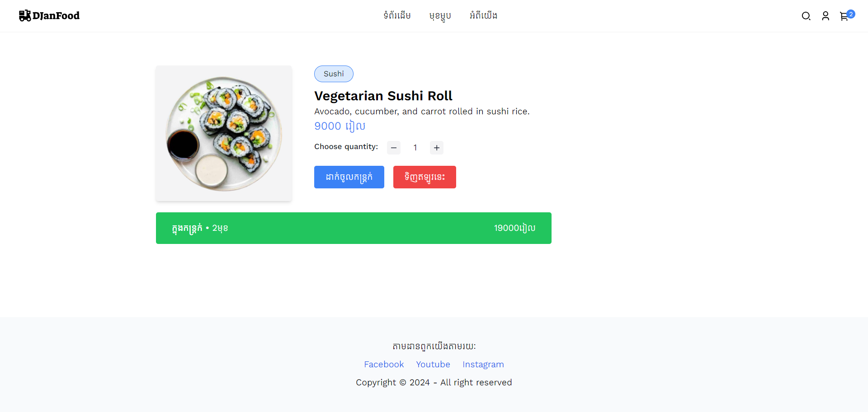Increase quantity with plus button
The image size is (868, 412).
point(436,148)
